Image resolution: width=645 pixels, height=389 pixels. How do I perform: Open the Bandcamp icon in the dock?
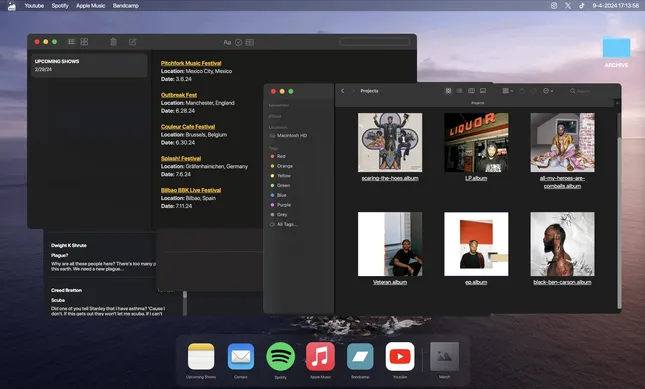pyautogui.click(x=360, y=357)
